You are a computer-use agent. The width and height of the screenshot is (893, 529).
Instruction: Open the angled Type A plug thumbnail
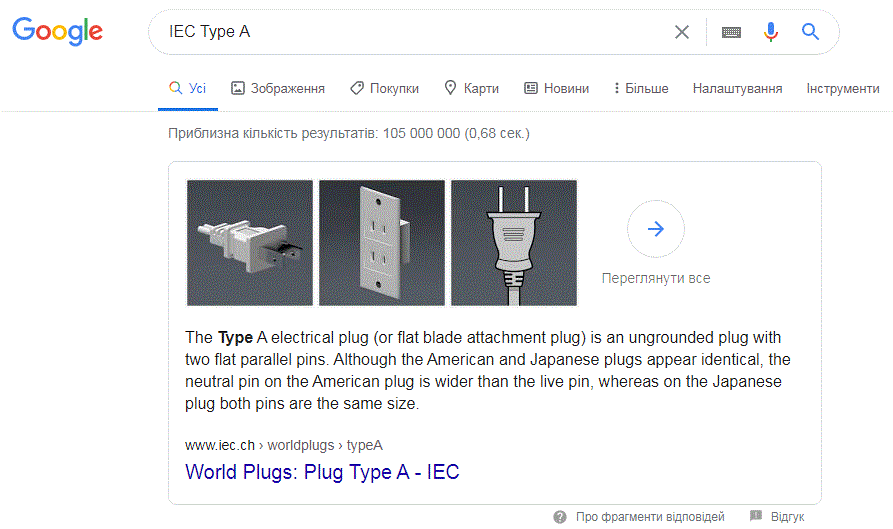pos(250,243)
